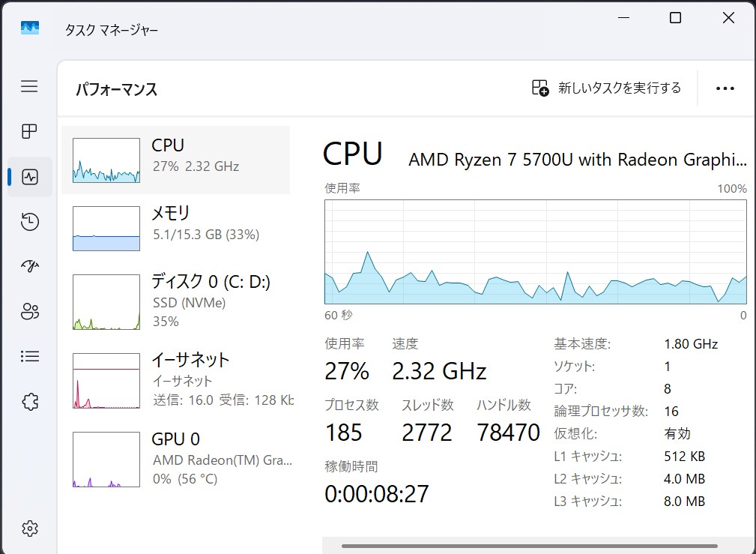Open the App history view
756x554 pixels.
[29, 222]
